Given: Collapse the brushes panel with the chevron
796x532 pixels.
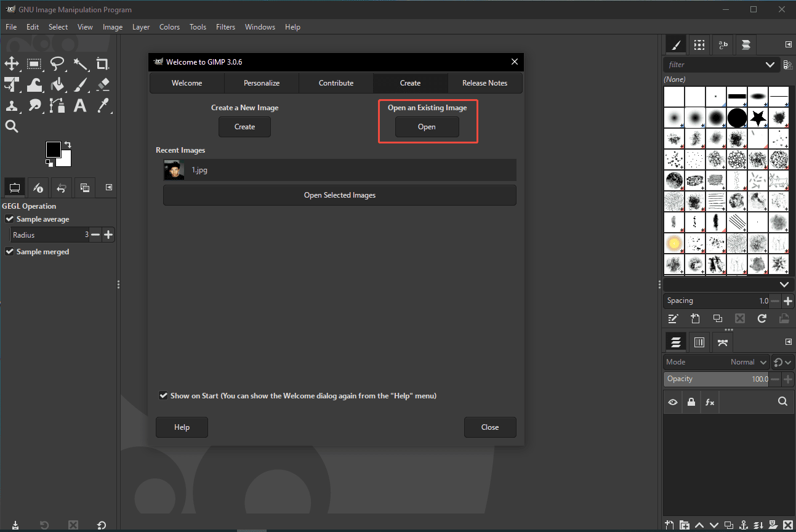Looking at the screenshot, I should click(784, 284).
